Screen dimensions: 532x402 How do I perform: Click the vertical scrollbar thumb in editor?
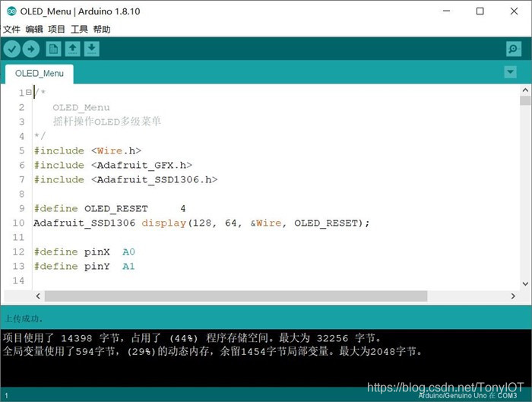[525, 101]
